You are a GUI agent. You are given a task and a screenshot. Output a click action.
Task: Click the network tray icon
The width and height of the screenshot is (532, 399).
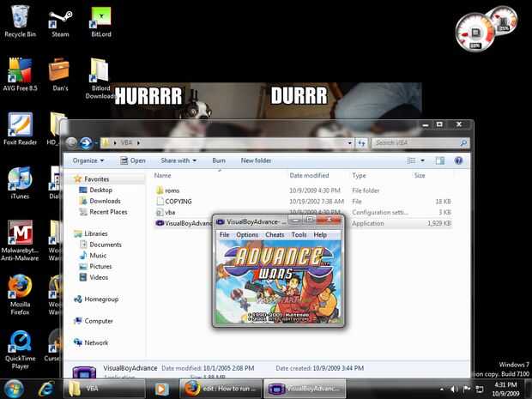click(x=480, y=390)
